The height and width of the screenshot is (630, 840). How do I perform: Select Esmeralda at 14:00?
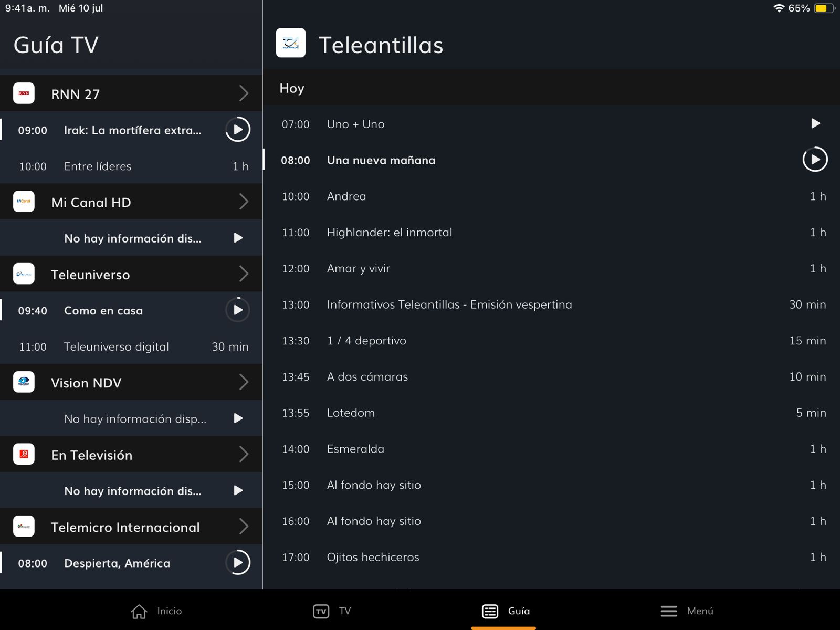(x=551, y=449)
